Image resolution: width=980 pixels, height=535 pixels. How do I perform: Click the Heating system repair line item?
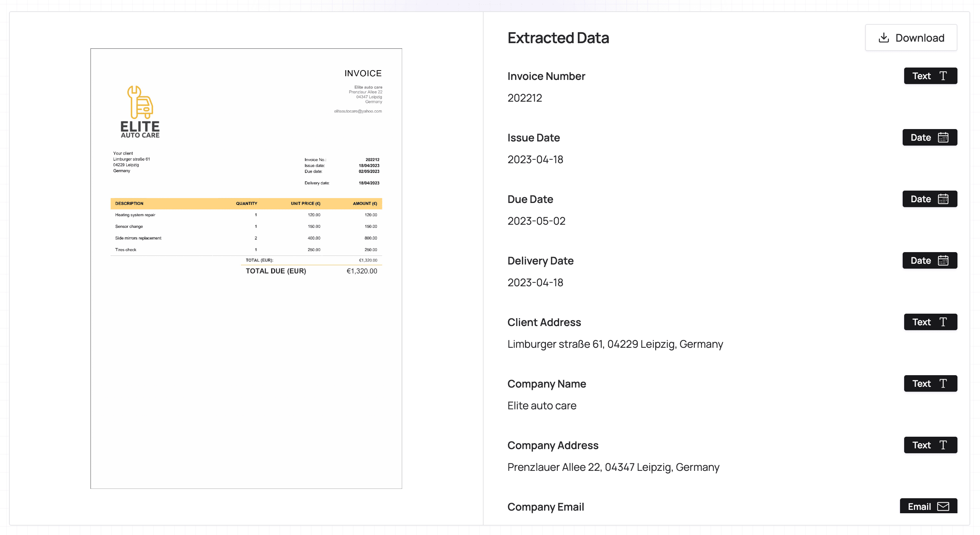coord(135,215)
